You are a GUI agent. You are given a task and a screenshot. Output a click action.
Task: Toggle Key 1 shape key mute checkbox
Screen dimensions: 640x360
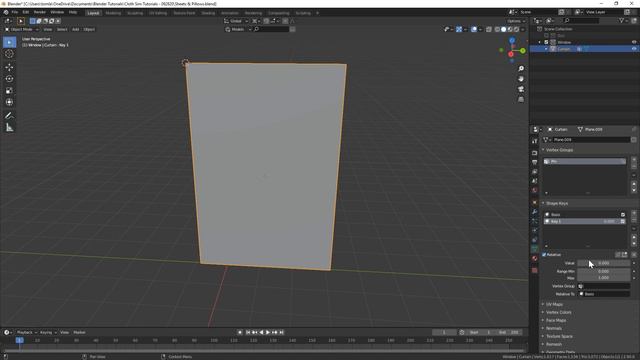[x=622, y=221]
